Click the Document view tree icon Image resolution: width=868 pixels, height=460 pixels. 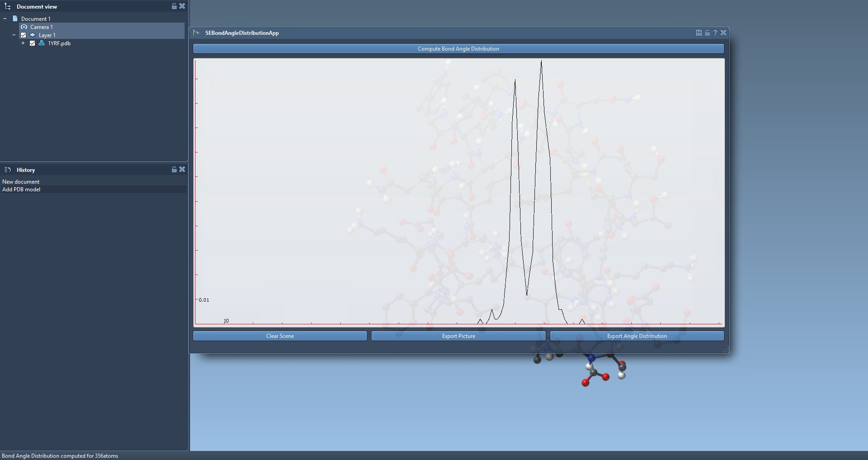8,7
